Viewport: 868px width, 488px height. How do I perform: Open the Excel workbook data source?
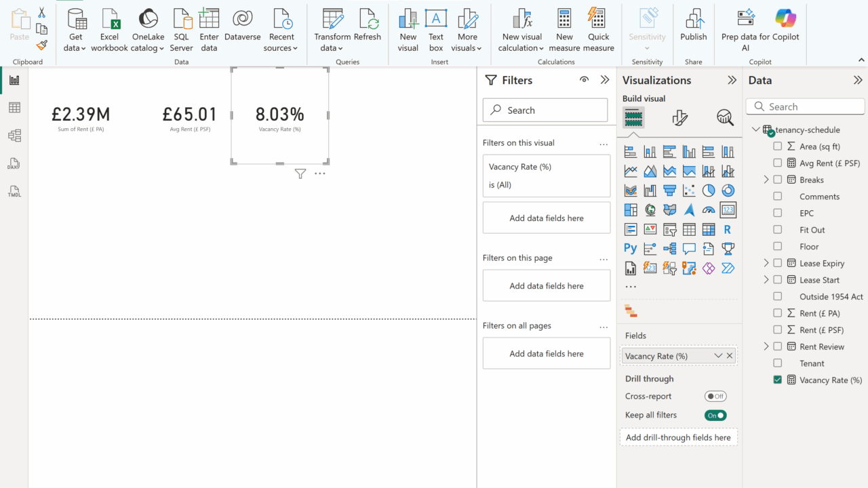click(x=109, y=30)
